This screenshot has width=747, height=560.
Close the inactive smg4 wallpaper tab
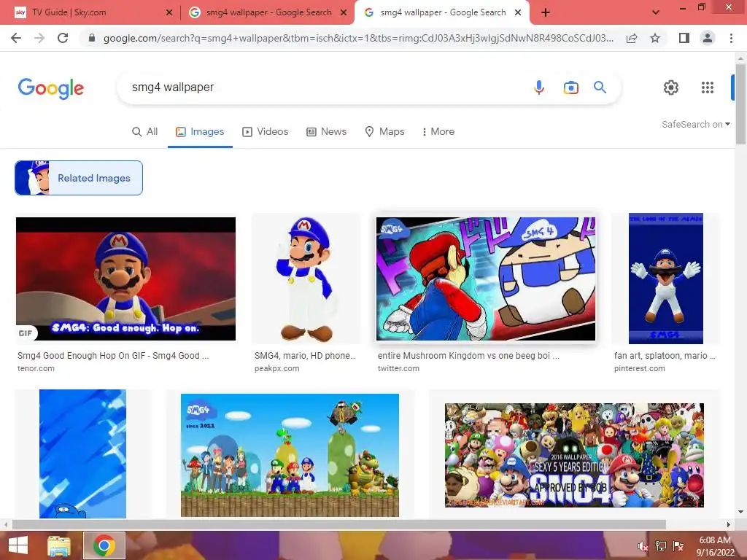click(x=344, y=13)
